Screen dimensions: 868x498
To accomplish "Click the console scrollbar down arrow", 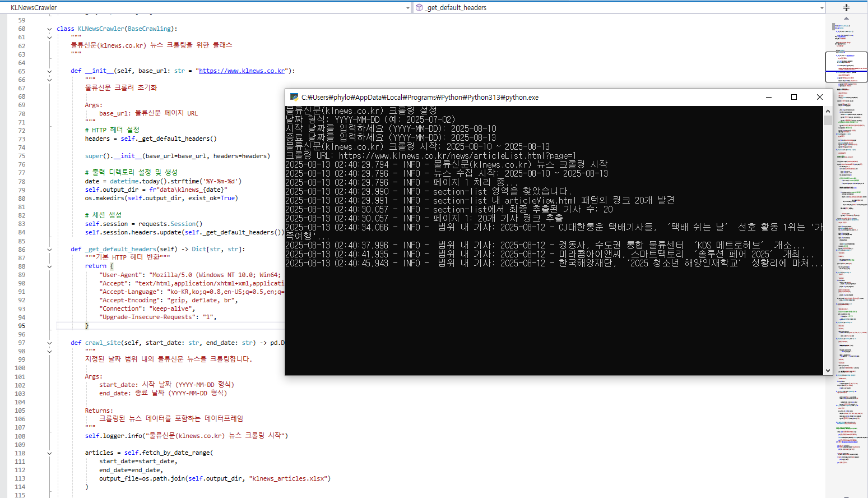I will click(x=828, y=370).
